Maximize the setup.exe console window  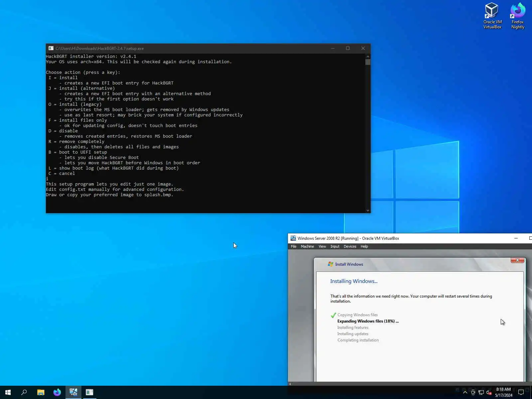[348, 48]
